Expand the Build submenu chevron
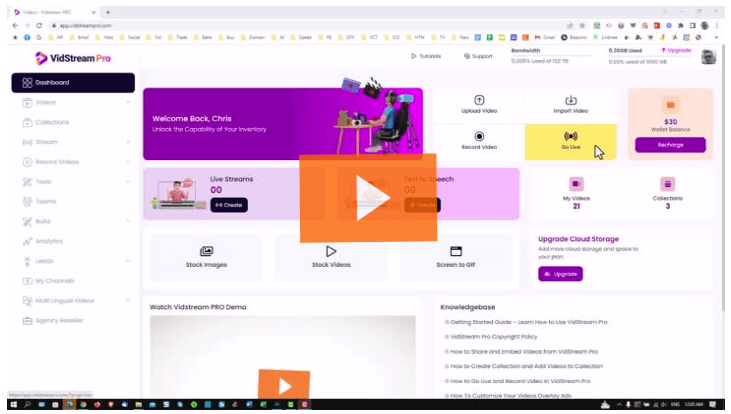This screenshot has width=731, height=414. 128,221
